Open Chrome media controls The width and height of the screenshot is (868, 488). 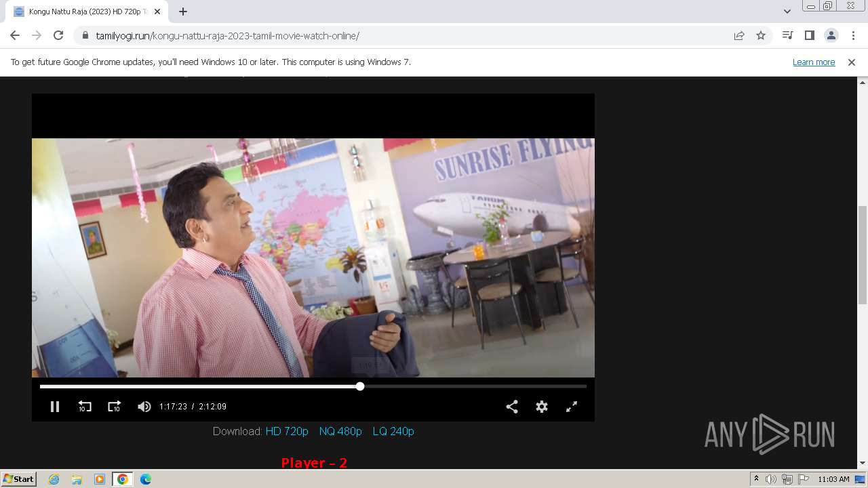pos(787,35)
